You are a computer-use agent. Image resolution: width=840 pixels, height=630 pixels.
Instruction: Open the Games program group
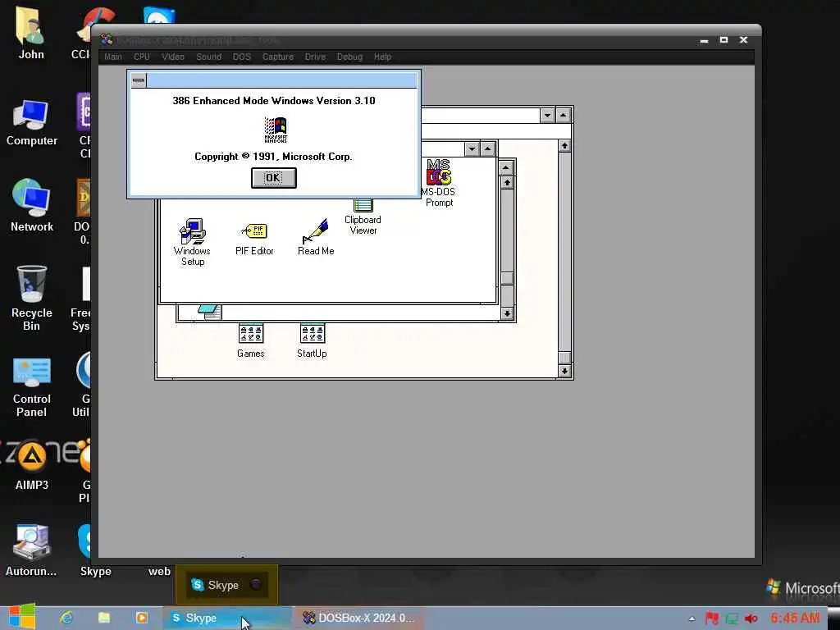[251, 340]
